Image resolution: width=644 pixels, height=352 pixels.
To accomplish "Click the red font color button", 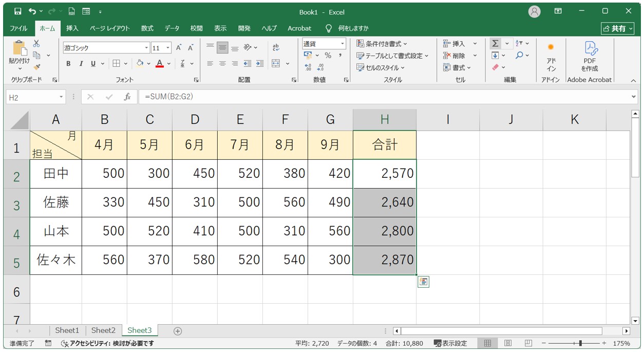I will 160,64.
